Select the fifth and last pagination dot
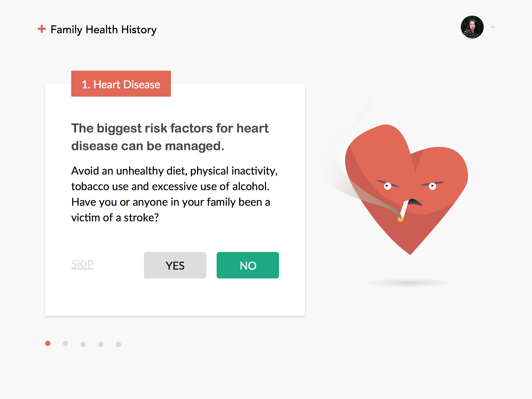532x399 pixels. point(118,344)
